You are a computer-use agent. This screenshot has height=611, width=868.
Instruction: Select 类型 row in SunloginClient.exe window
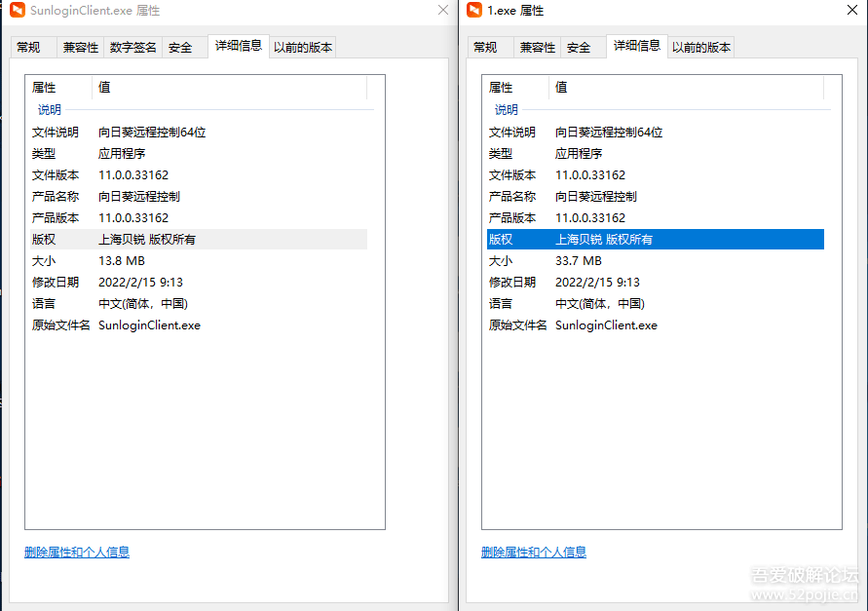199,153
